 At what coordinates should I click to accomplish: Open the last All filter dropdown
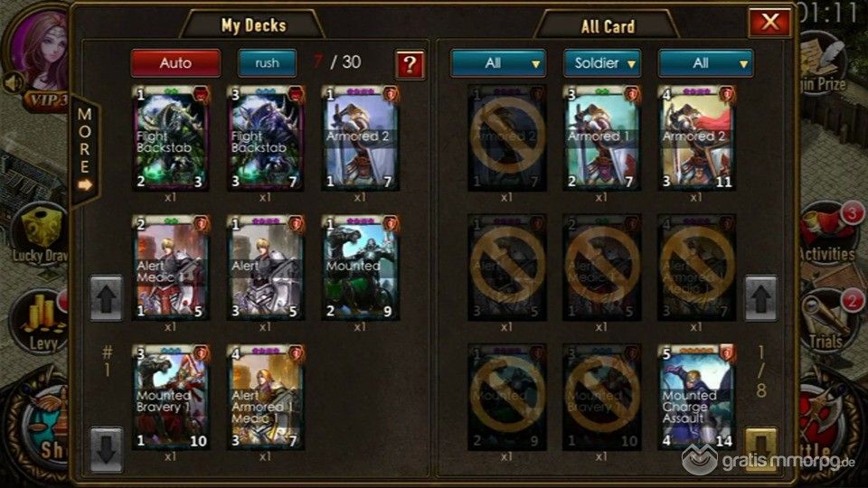click(706, 63)
